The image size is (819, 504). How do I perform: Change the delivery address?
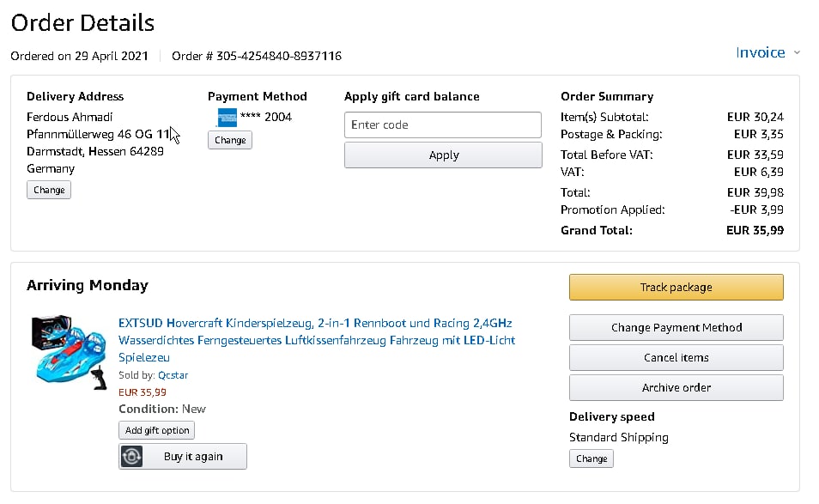49,190
